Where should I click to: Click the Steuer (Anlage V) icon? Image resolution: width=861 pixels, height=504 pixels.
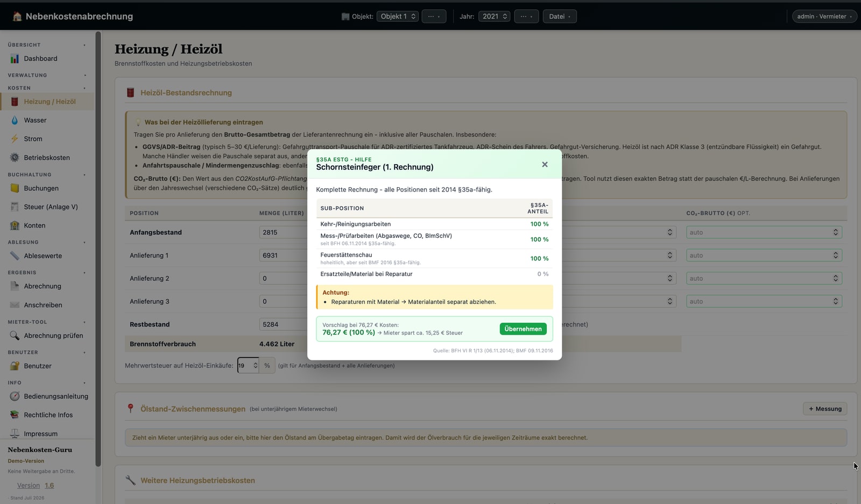[15, 207]
